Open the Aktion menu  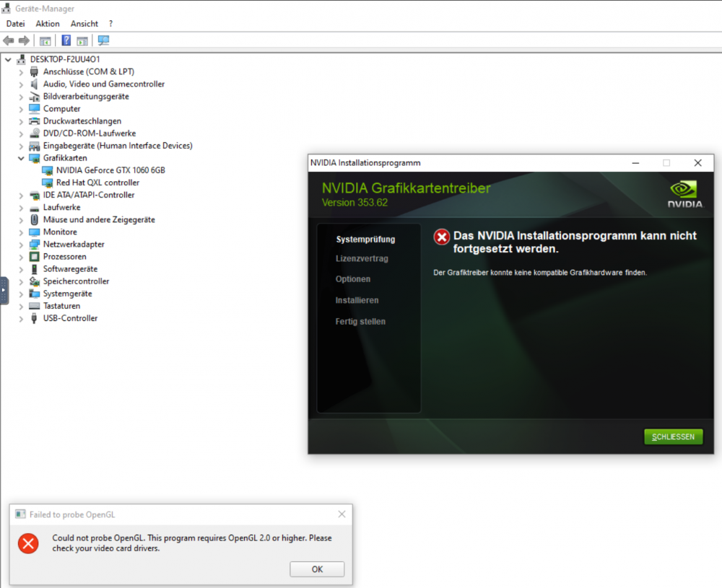coord(48,24)
